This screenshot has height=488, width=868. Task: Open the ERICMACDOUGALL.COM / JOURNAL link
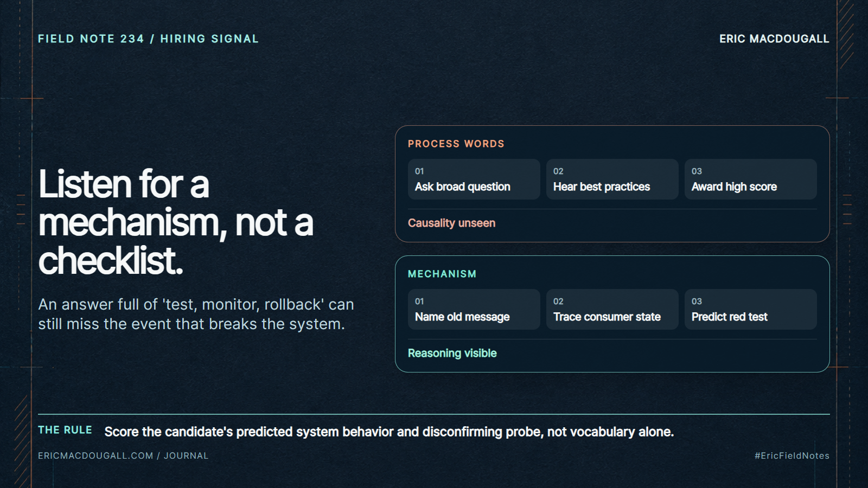(123, 455)
